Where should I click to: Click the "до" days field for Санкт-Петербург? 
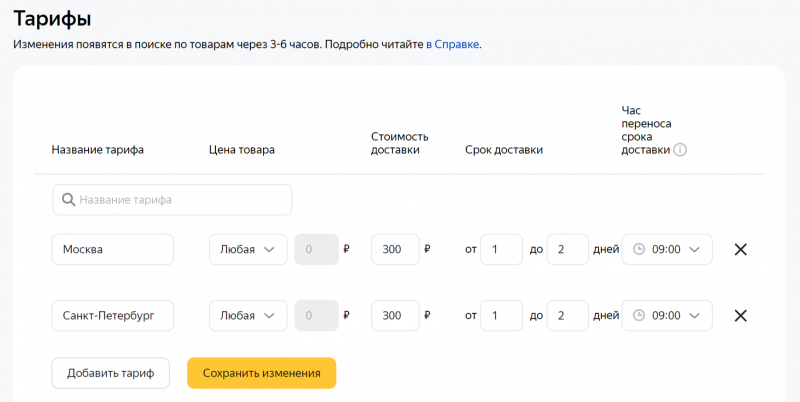pyautogui.click(x=567, y=316)
